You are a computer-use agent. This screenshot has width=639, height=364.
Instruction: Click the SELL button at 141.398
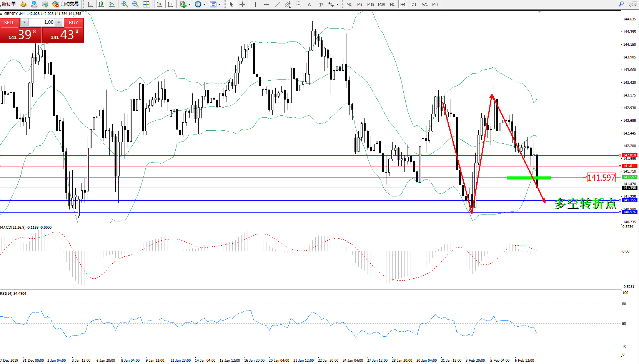21,35
